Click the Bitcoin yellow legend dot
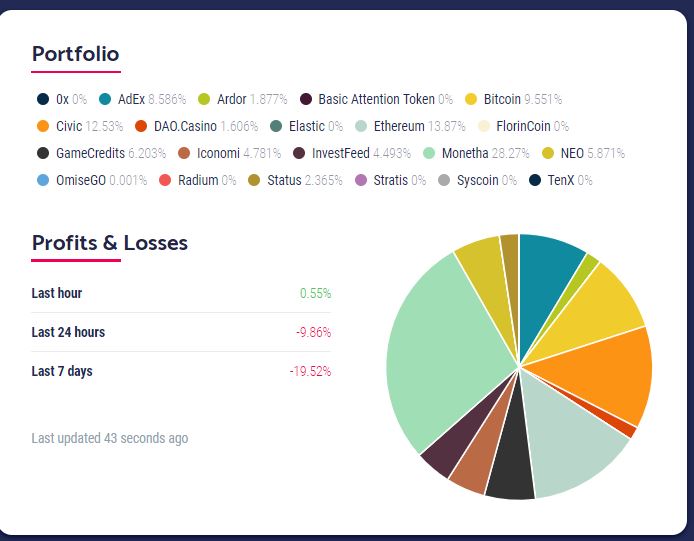The height and width of the screenshot is (541, 694). (472, 99)
